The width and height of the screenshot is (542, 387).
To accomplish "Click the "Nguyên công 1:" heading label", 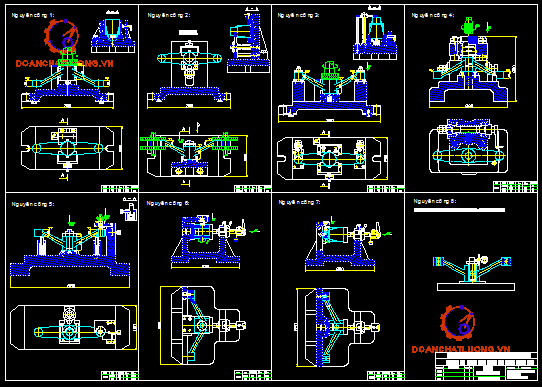I will click(x=33, y=15).
